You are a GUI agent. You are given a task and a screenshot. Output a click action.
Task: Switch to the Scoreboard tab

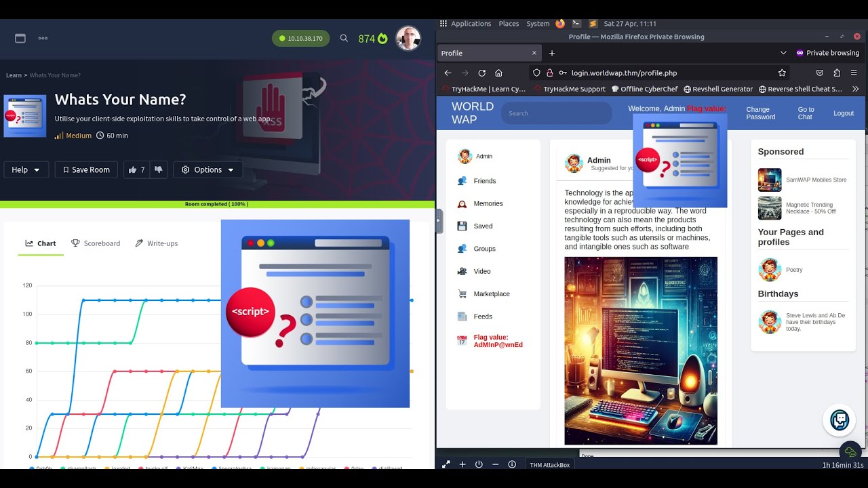(x=96, y=243)
